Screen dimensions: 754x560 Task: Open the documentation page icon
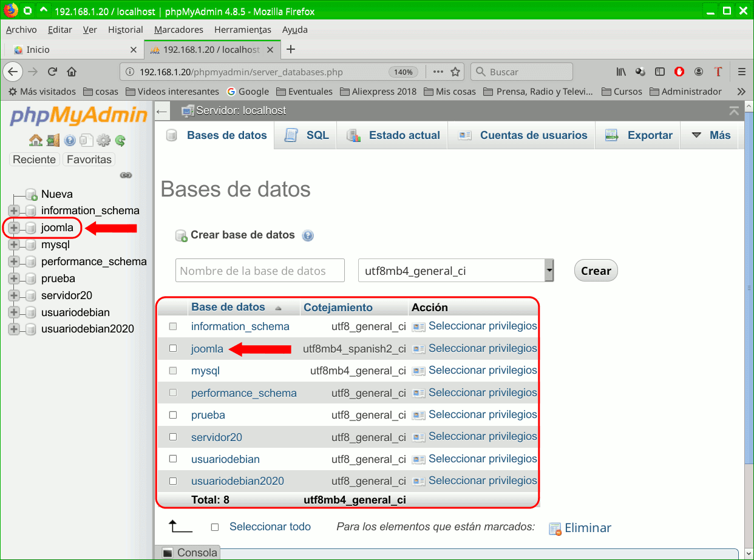tap(87, 140)
